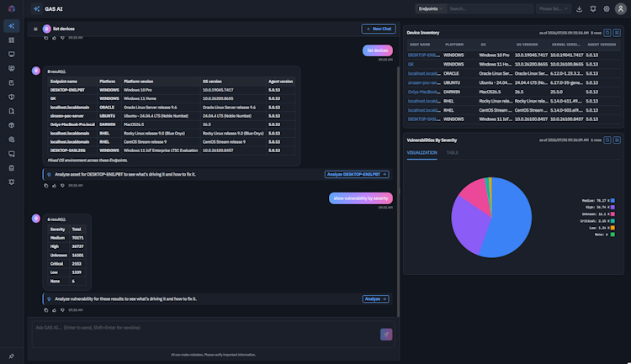This screenshot has height=364, width=631.
Task: Click the download icon in top bar
Action: click(579, 9)
